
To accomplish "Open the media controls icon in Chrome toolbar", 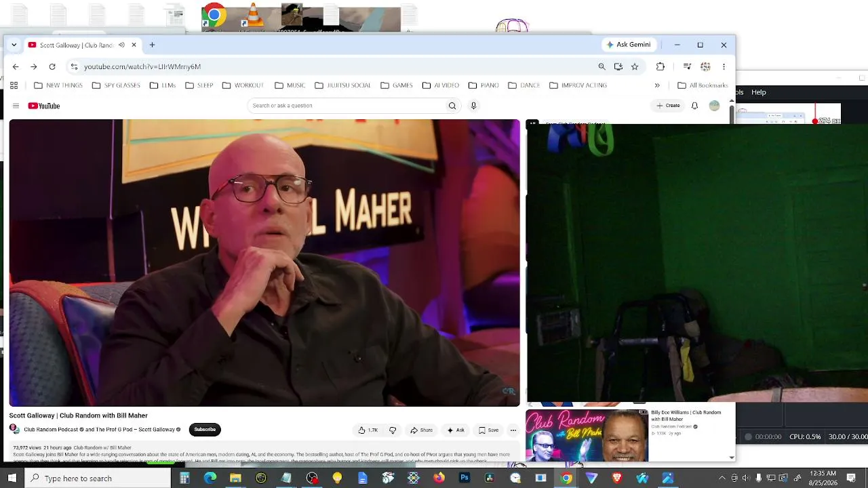I will (687, 66).
